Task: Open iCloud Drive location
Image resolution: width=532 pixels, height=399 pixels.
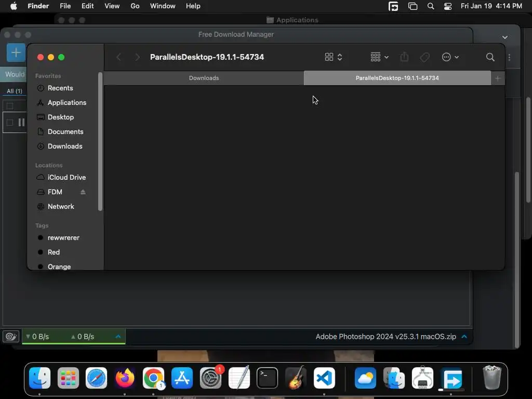Action: click(66, 178)
